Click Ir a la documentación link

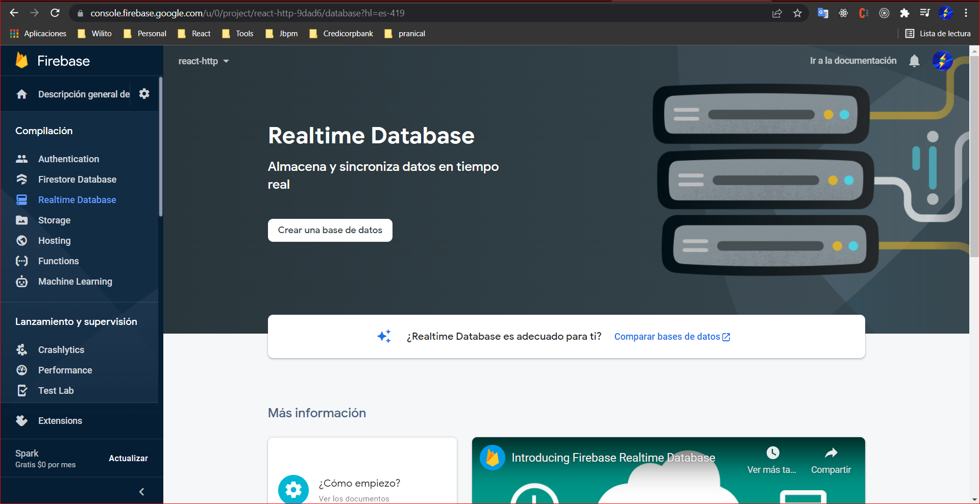click(x=853, y=61)
